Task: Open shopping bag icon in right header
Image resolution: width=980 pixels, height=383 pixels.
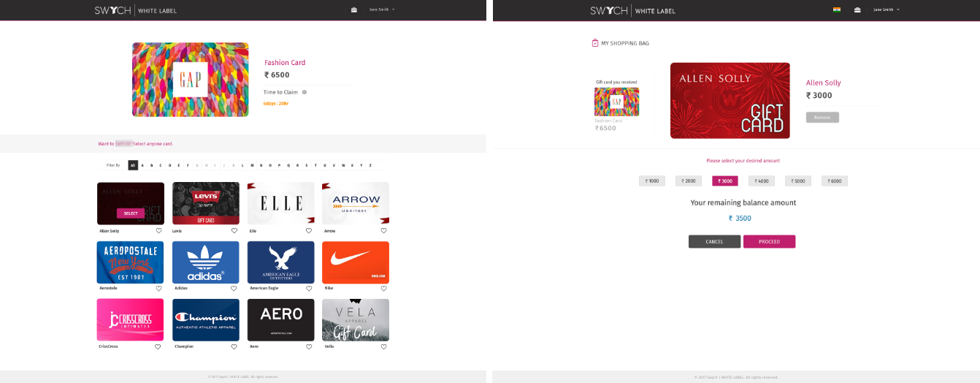Action: (x=858, y=10)
